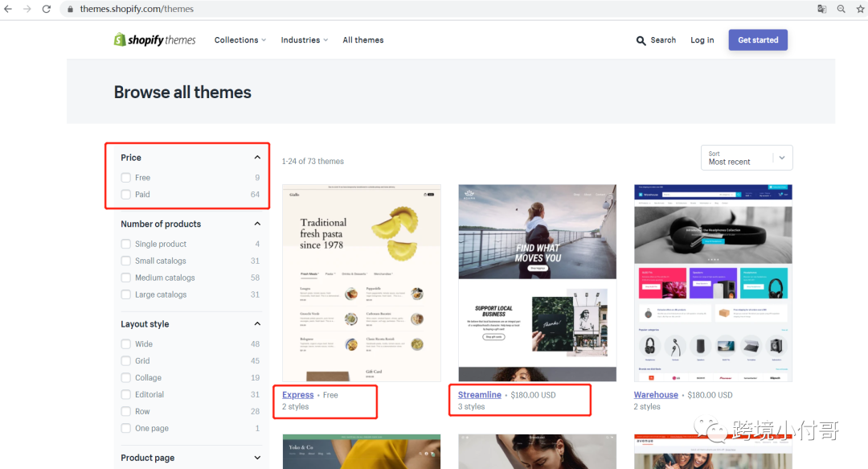Click the Log in link
The width and height of the screenshot is (868, 469).
pos(702,40)
